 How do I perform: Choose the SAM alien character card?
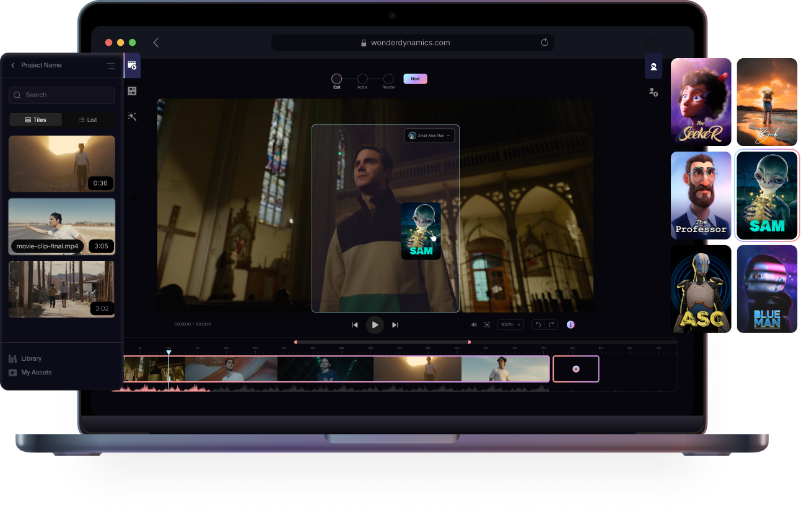point(767,195)
